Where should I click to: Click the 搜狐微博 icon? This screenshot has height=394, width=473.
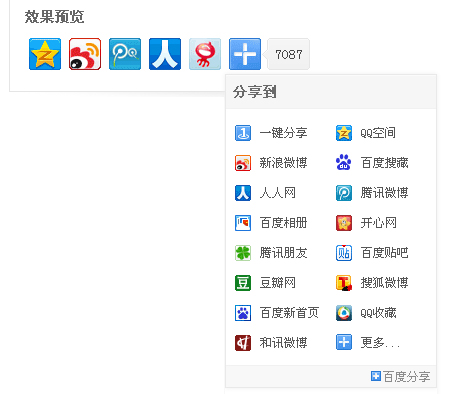click(x=344, y=283)
